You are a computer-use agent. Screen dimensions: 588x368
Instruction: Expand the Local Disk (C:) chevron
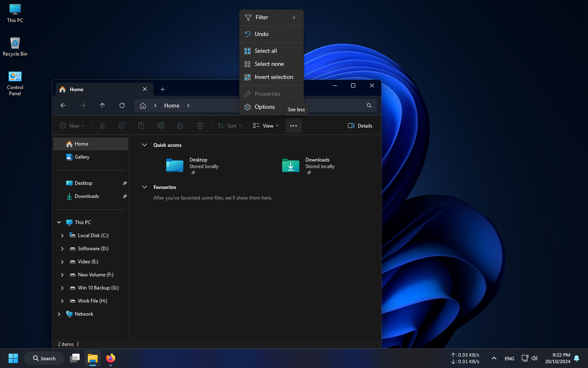point(62,236)
